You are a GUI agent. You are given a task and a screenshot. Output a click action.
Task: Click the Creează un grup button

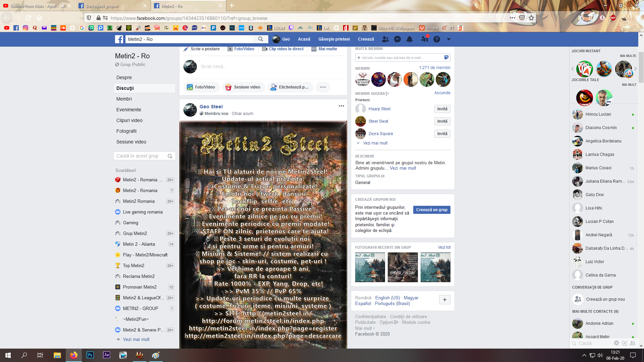[432, 210]
